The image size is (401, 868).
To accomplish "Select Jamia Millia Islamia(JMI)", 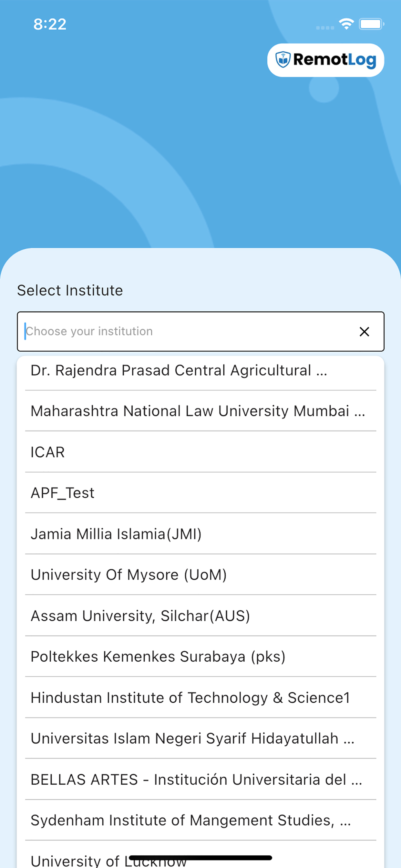I will tap(200, 534).
